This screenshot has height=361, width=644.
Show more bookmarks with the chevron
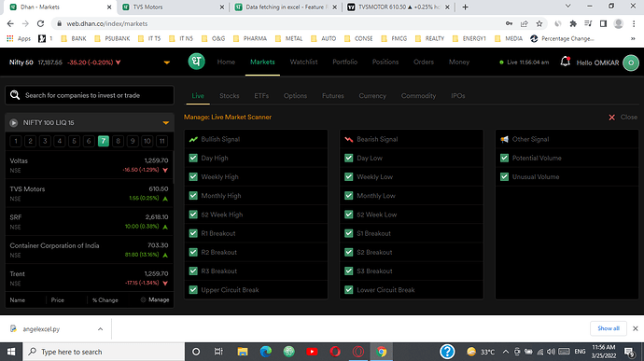tap(633, 38)
